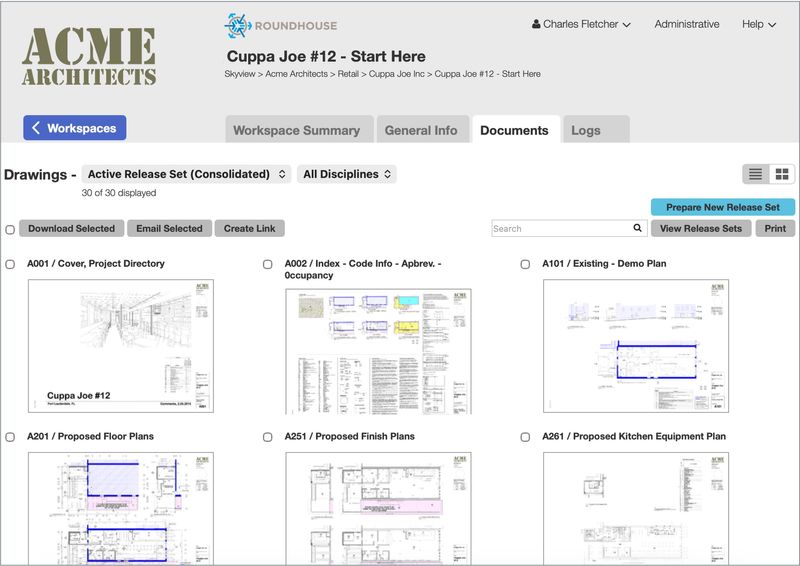800x566 pixels.
Task: Open Cuppa Joe Inc breadcrumb link
Action: point(396,74)
